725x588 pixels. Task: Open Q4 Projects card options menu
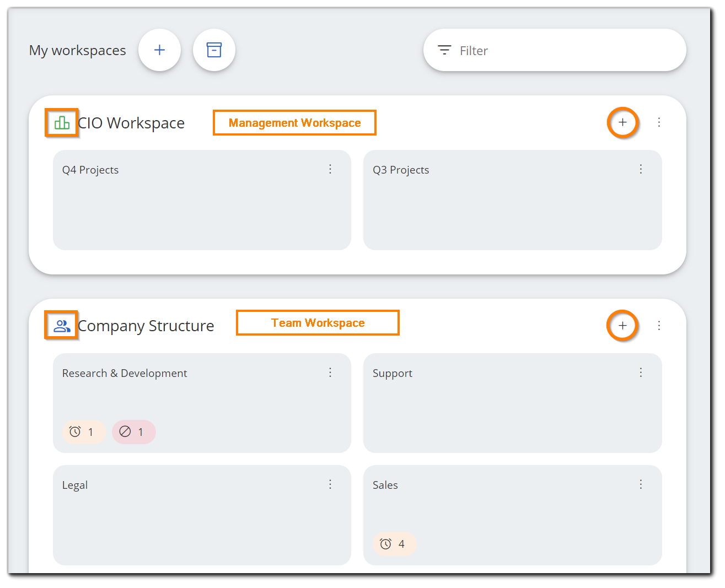click(330, 169)
